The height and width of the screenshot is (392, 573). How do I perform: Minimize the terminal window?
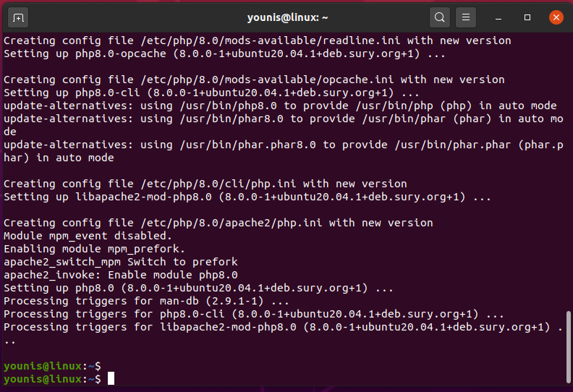click(x=501, y=17)
